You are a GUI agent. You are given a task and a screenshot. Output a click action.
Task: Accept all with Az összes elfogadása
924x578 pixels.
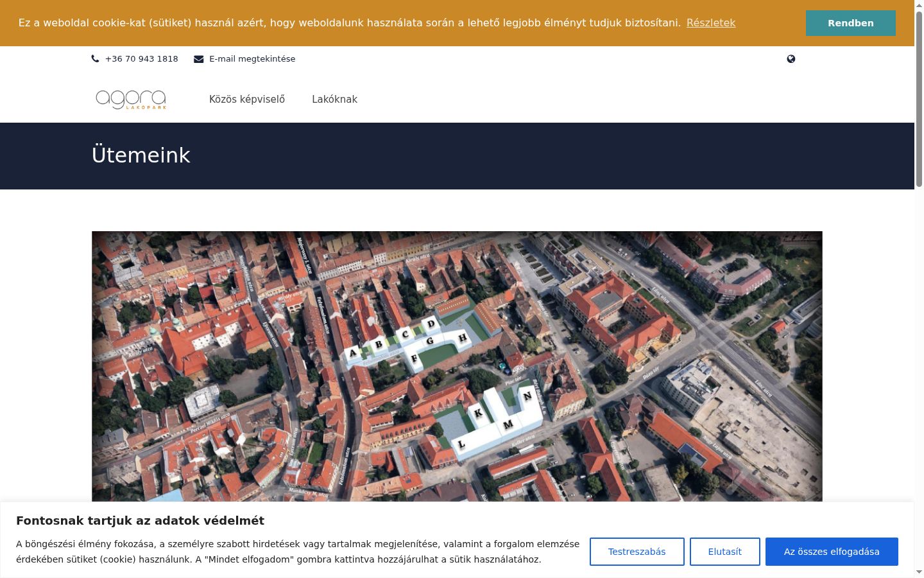pos(832,552)
